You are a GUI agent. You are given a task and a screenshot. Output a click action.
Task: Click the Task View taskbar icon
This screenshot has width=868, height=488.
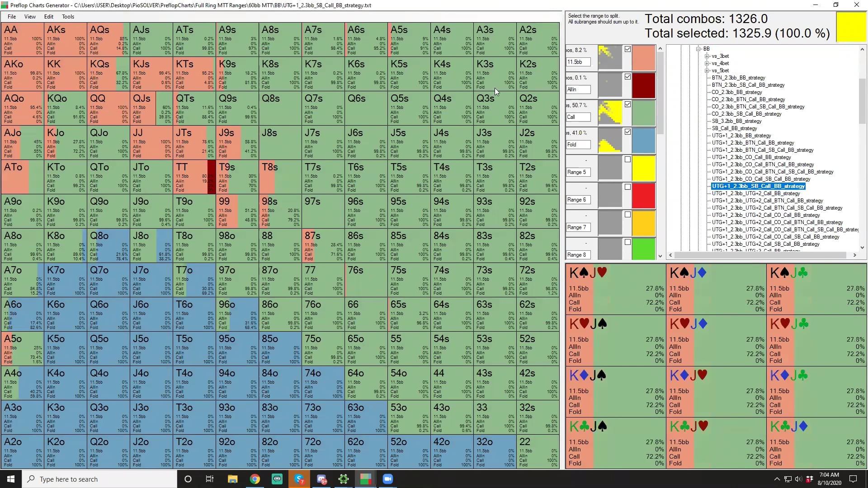point(210,479)
